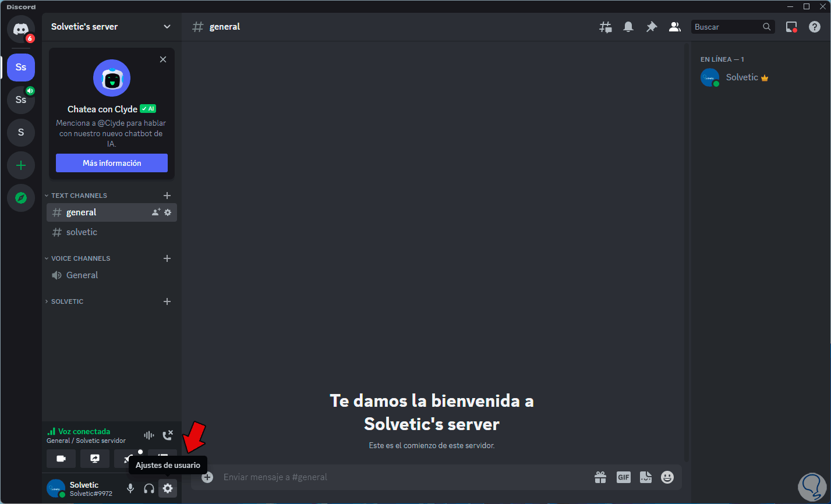This screenshot has height=504, width=831.
Task: Open the Solvetic's server dropdown menu
Action: pos(111,27)
